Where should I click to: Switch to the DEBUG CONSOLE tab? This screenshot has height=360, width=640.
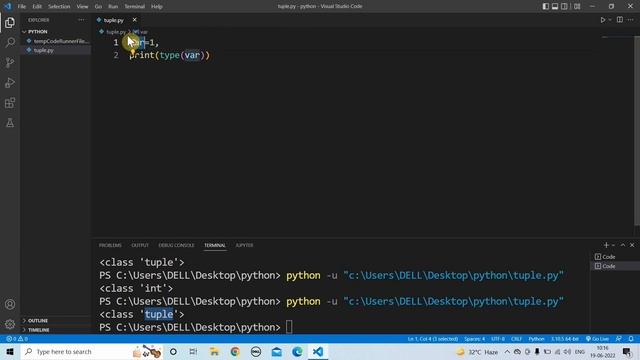(x=176, y=245)
